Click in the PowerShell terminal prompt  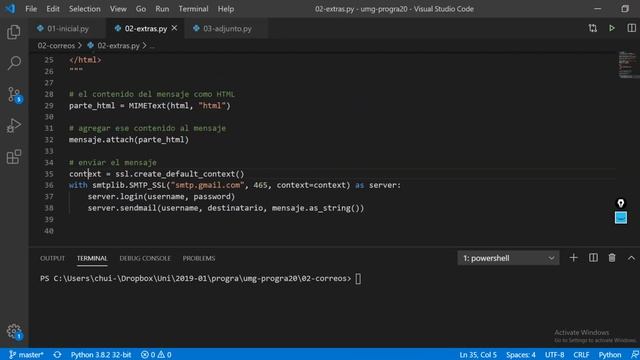[358, 279]
